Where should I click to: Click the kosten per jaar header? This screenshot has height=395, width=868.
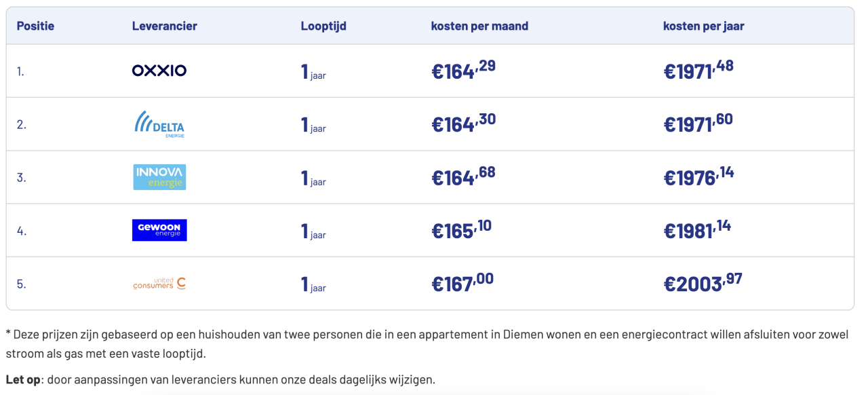pos(704,26)
